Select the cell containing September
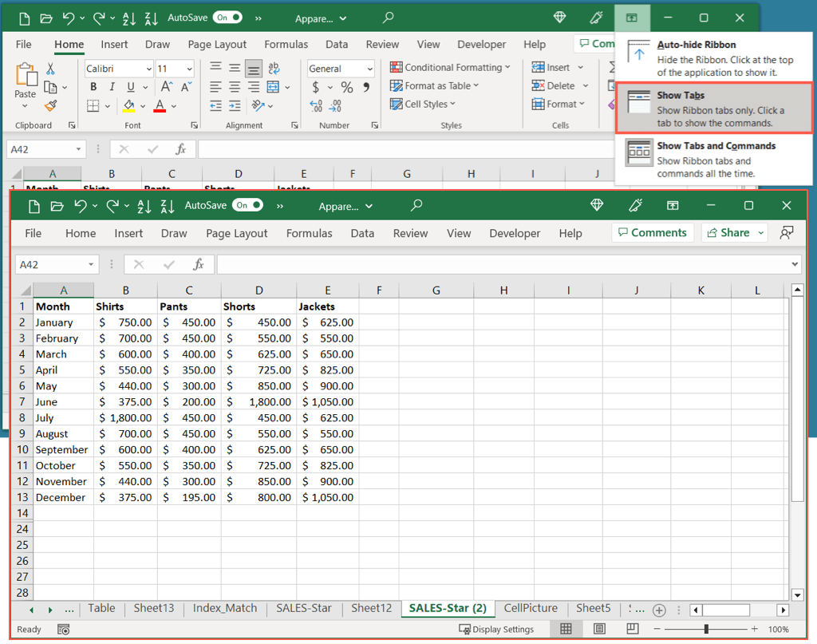 click(62, 449)
